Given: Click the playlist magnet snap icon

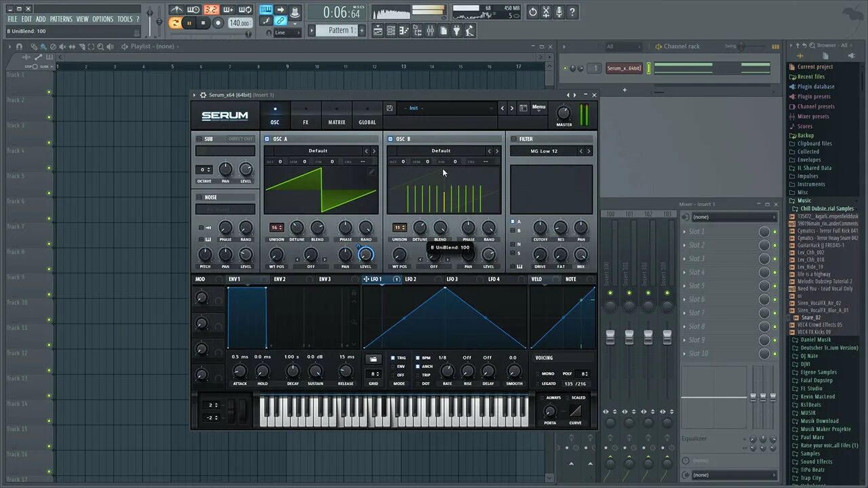Looking at the screenshot, I should click(19, 47).
